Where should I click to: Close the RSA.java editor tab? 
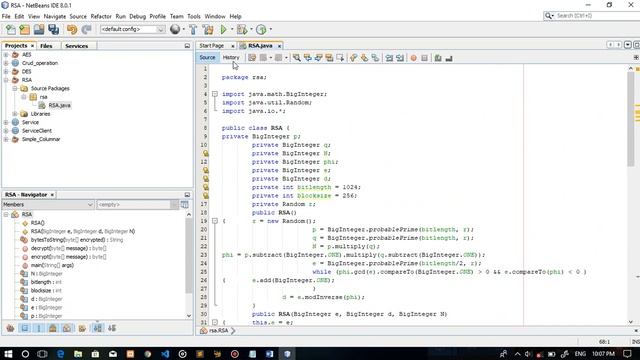pyautogui.click(x=279, y=46)
